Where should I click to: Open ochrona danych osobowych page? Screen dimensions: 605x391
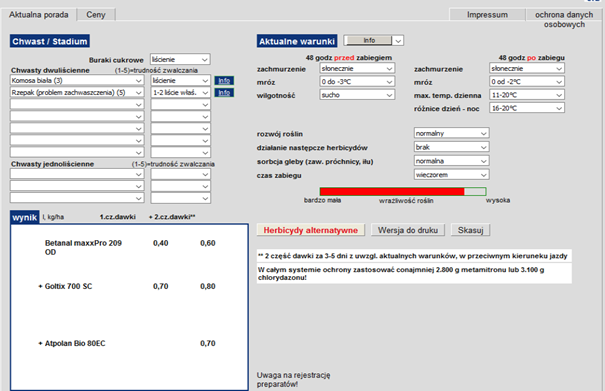564,19
